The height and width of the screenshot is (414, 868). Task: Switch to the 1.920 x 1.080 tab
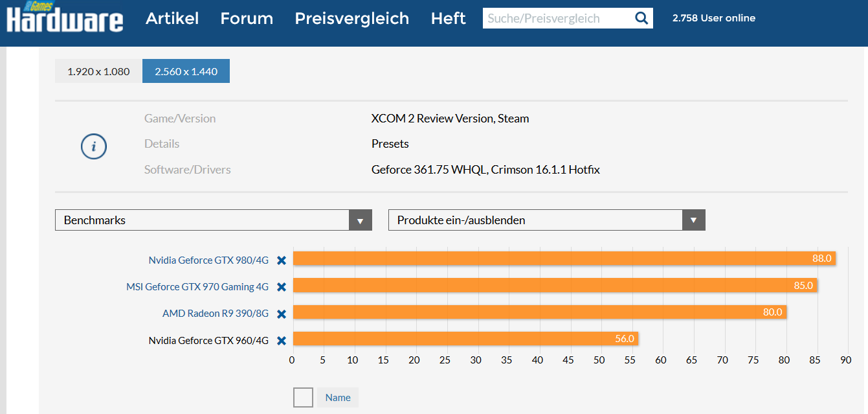point(98,71)
